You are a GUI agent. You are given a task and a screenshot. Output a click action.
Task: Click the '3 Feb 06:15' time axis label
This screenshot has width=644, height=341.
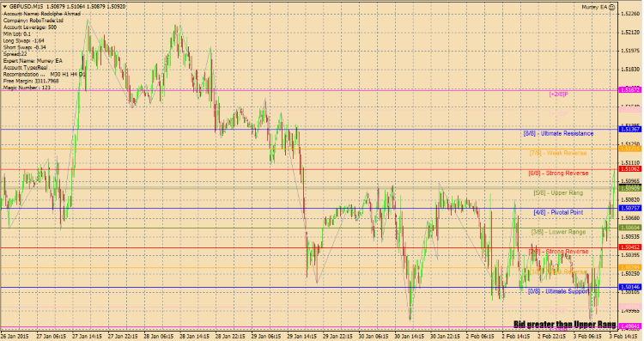[587, 336]
